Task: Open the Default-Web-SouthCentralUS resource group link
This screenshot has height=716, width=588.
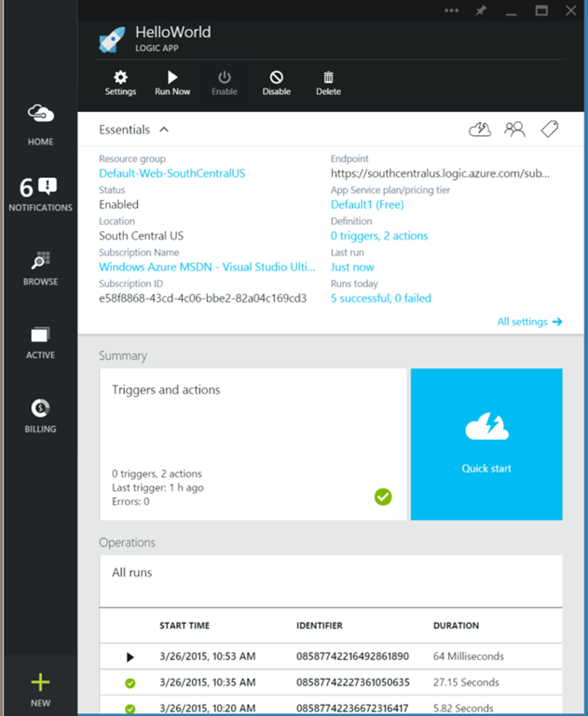Action: pyautogui.click(x=172, y=173)
